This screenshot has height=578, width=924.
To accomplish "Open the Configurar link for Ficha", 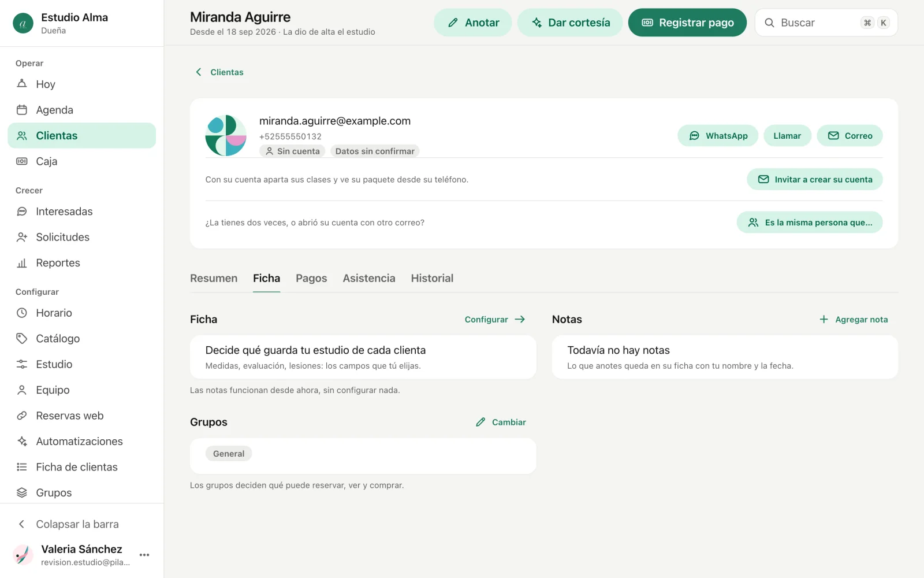I will [495, 319].
